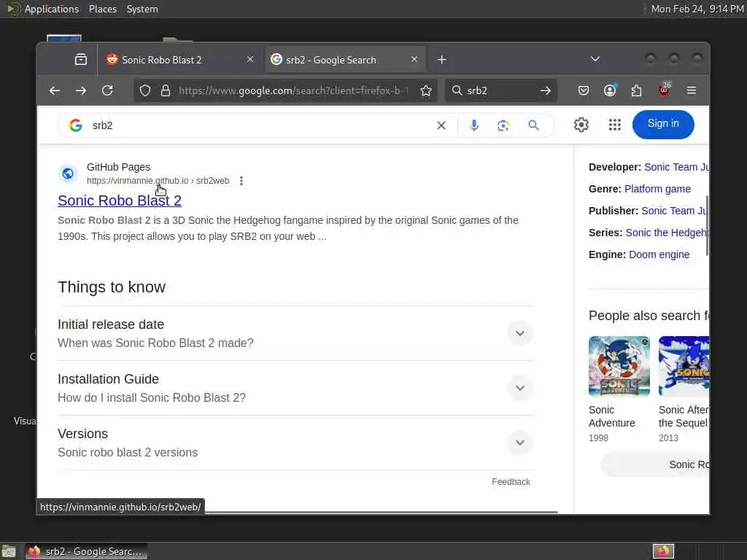Viewport: 747px width, 560px height.
Task: Go forward to the next page
Action: pos(81,90)
